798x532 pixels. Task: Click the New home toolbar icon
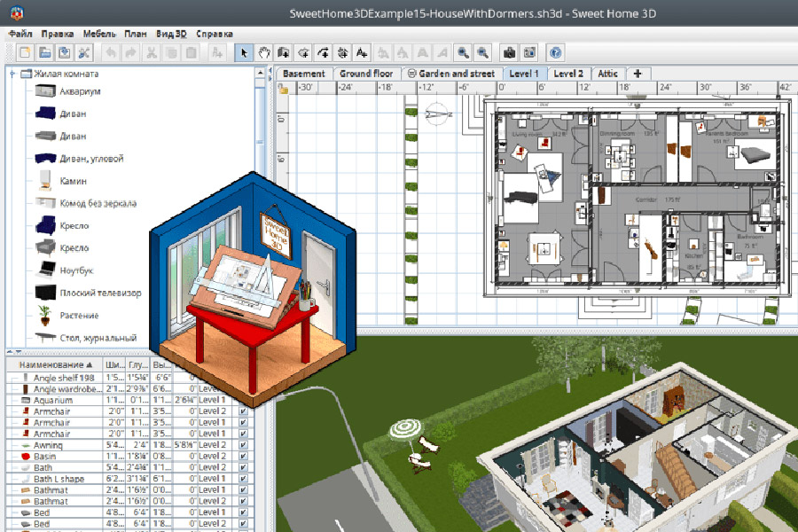click(25, 52)
